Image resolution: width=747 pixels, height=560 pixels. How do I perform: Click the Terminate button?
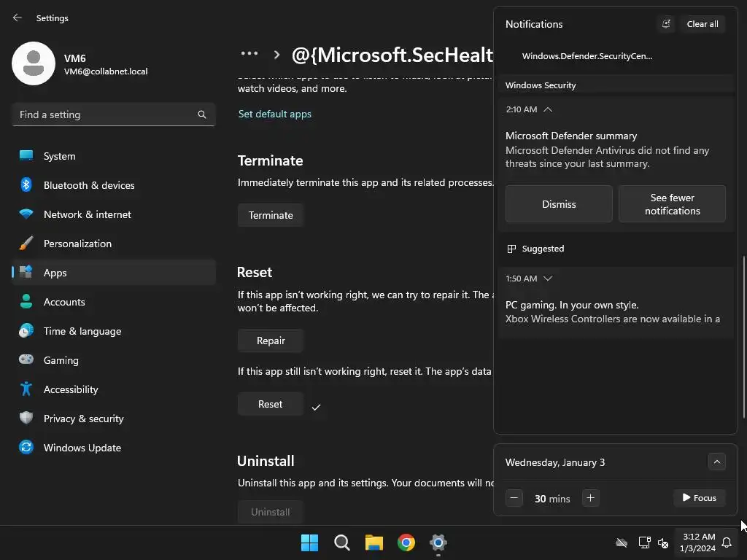[x=271, y=215]
